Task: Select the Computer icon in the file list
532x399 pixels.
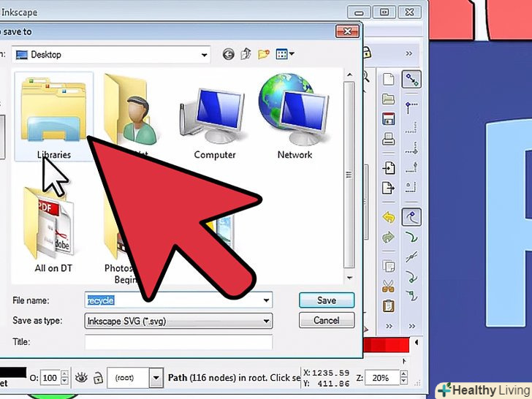Action: (x=213, y=115)
